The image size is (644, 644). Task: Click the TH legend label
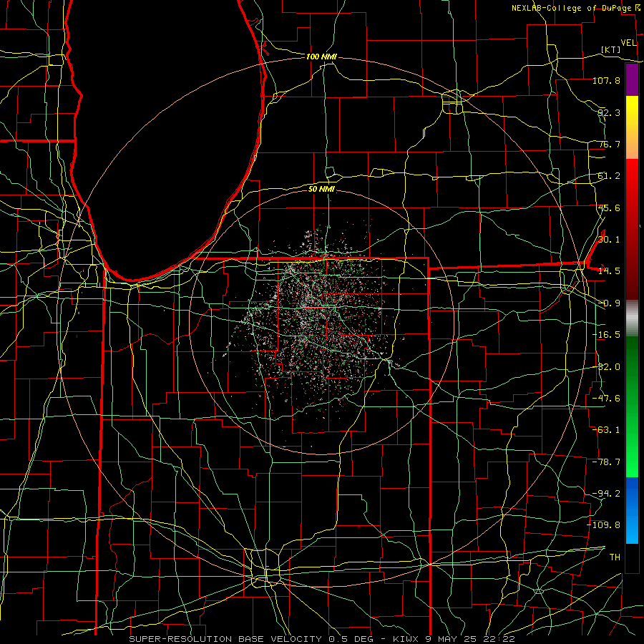(x=615, y=557)
